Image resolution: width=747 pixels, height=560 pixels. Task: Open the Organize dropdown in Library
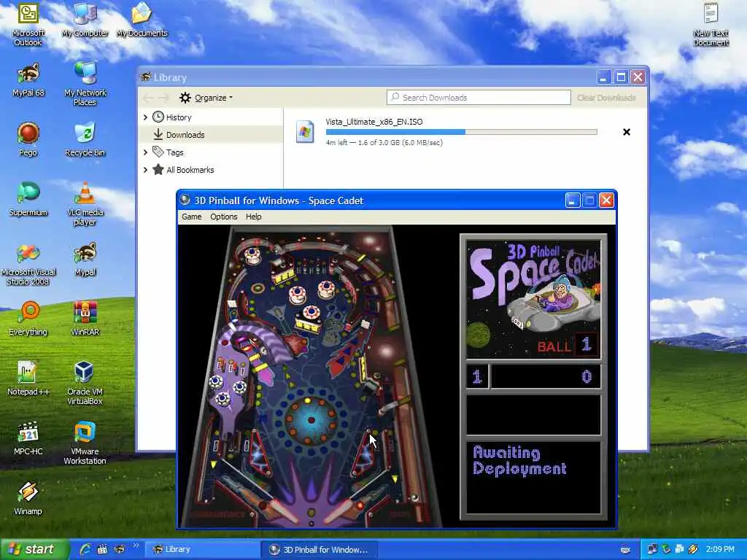(206, 98)
